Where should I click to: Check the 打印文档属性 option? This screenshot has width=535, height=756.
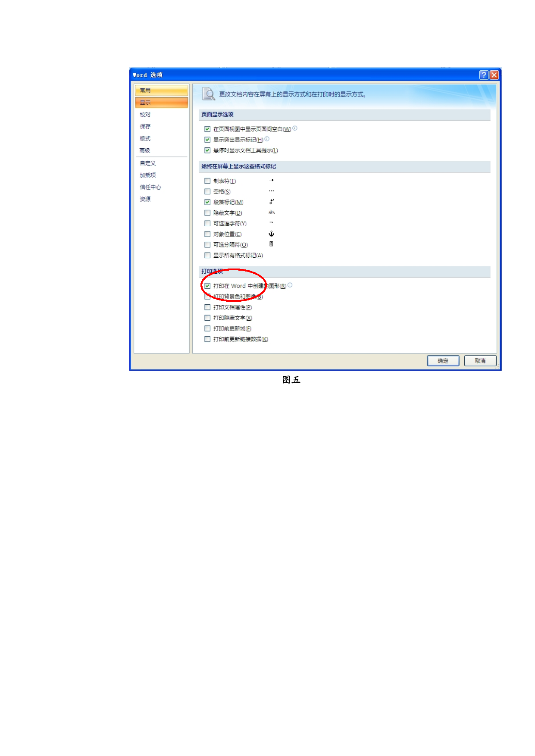tap(207, 307)
